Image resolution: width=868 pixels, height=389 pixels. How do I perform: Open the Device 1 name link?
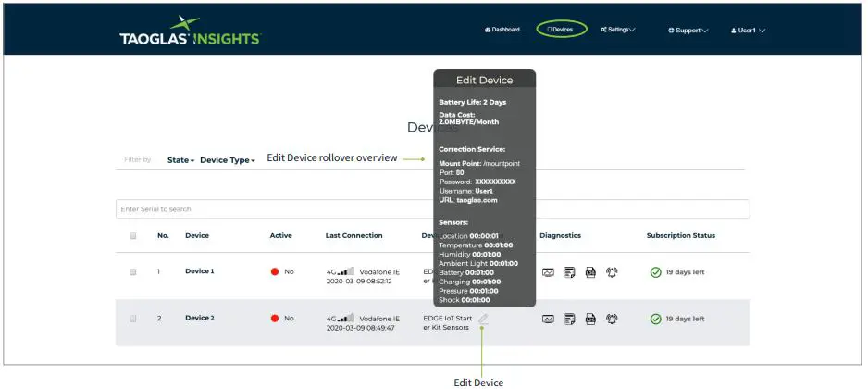(199, 271)
